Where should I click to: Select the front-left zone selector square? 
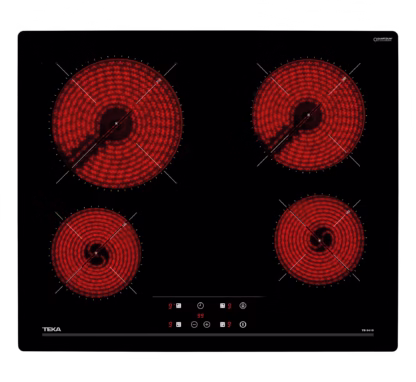click(179, 324)
